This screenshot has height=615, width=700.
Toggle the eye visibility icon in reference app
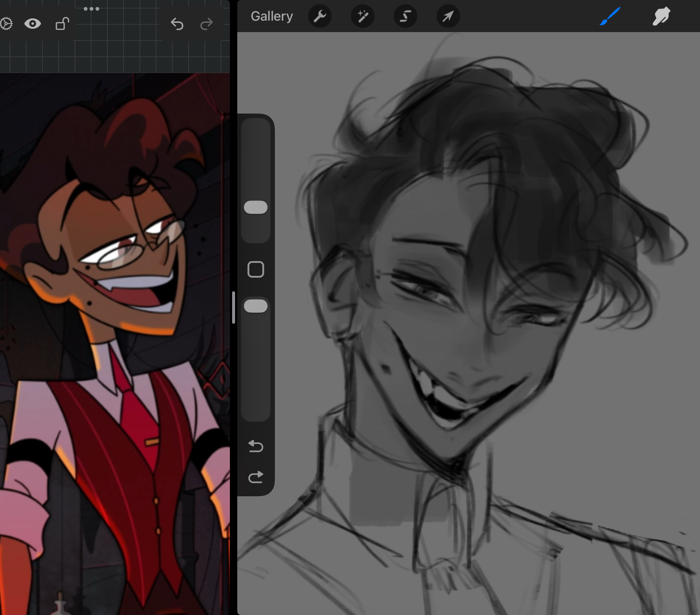tap(32, 24)
